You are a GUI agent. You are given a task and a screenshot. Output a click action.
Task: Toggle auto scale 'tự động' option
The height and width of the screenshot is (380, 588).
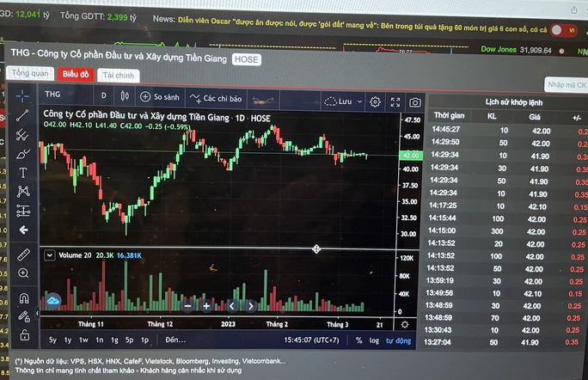click(x=398, y=340)
